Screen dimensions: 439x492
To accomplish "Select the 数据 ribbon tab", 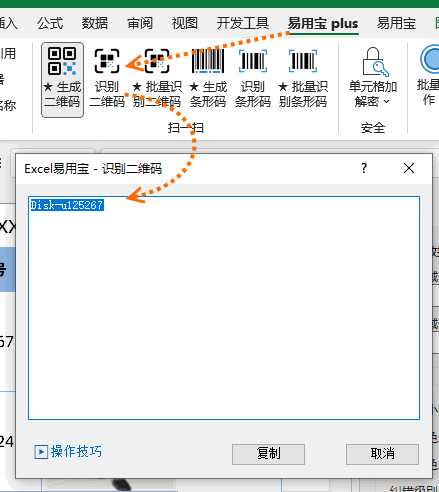I will 95,24.
